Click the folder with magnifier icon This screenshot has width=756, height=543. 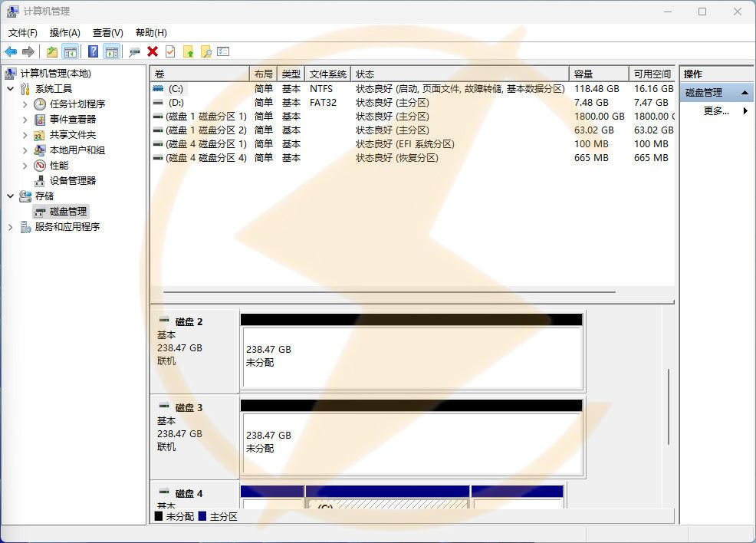(x=205, y=51)
